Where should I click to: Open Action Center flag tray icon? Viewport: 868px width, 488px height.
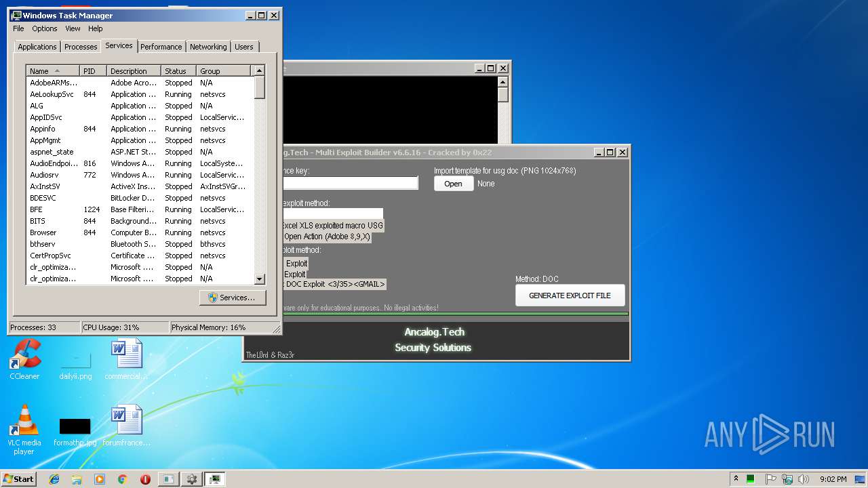point(770,479)
